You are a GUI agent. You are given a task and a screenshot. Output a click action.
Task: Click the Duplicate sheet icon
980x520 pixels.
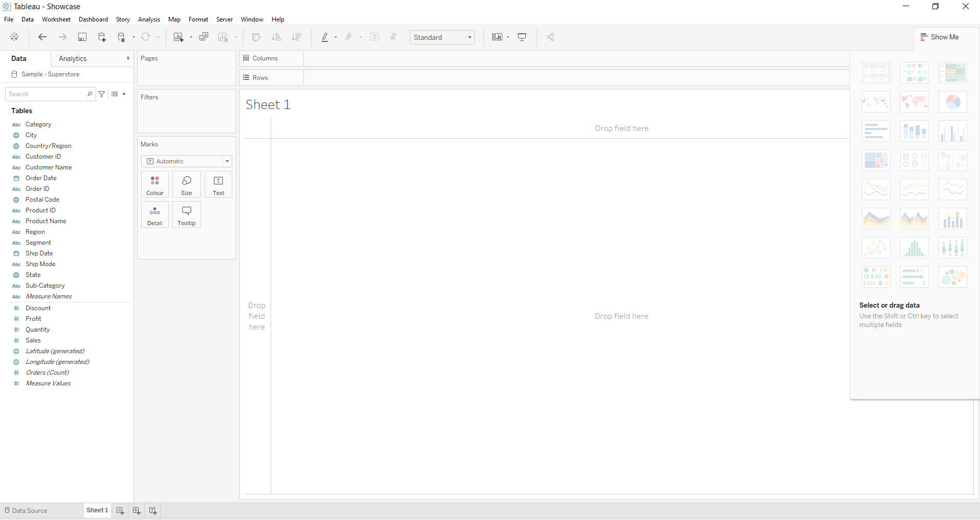coord(204,37)
